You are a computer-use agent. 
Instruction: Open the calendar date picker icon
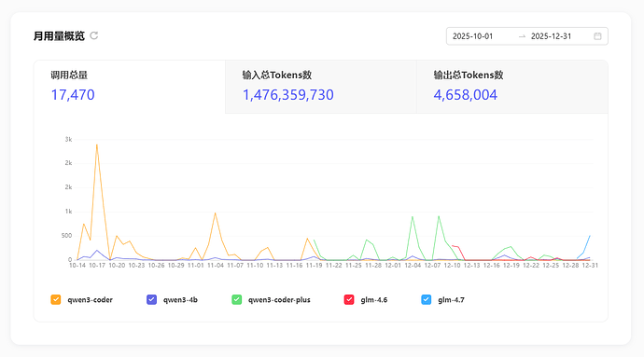[597, 36]
